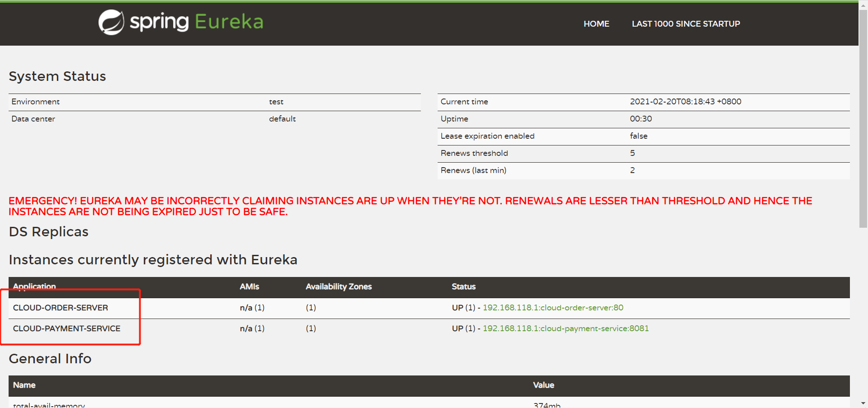The image size is (868, 408).
Task: Click the Uptime label
Action: (454, 119)
